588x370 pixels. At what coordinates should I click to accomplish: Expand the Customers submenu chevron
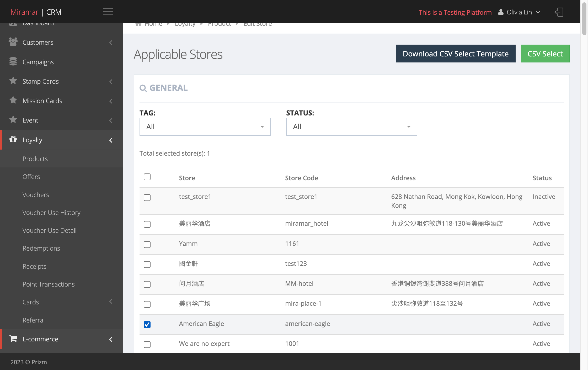click(111, 43)
